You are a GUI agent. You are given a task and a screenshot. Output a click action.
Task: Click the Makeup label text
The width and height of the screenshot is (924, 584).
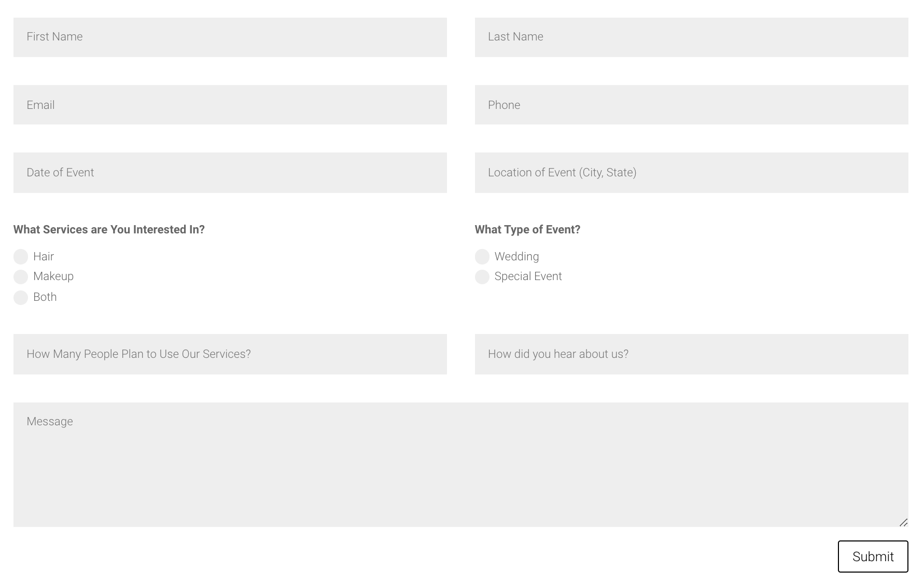point(53,276)
